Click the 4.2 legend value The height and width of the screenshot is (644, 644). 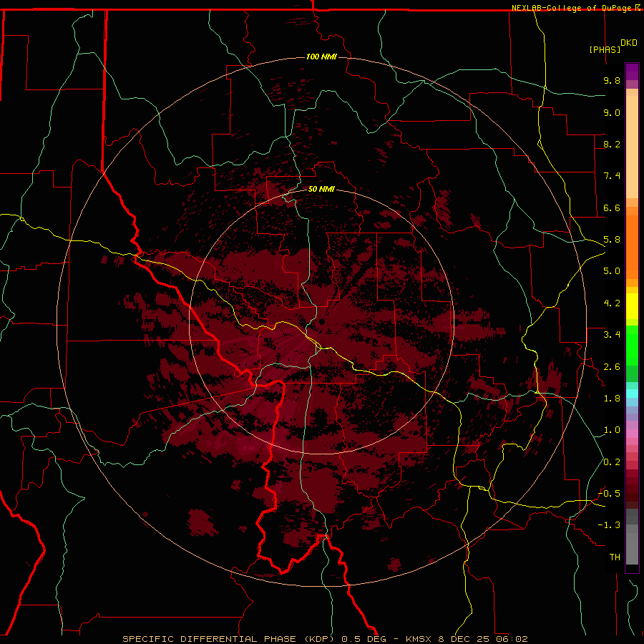612,303
